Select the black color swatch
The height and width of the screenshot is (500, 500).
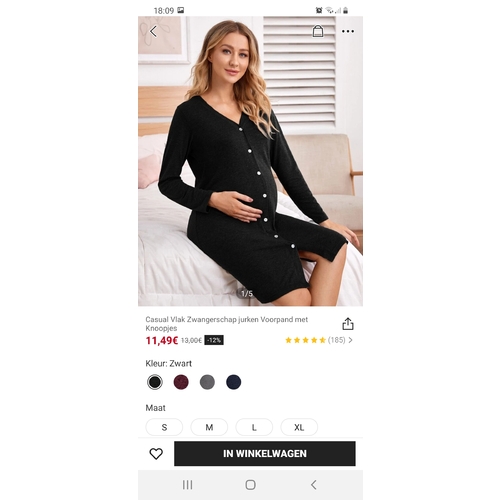155,382
